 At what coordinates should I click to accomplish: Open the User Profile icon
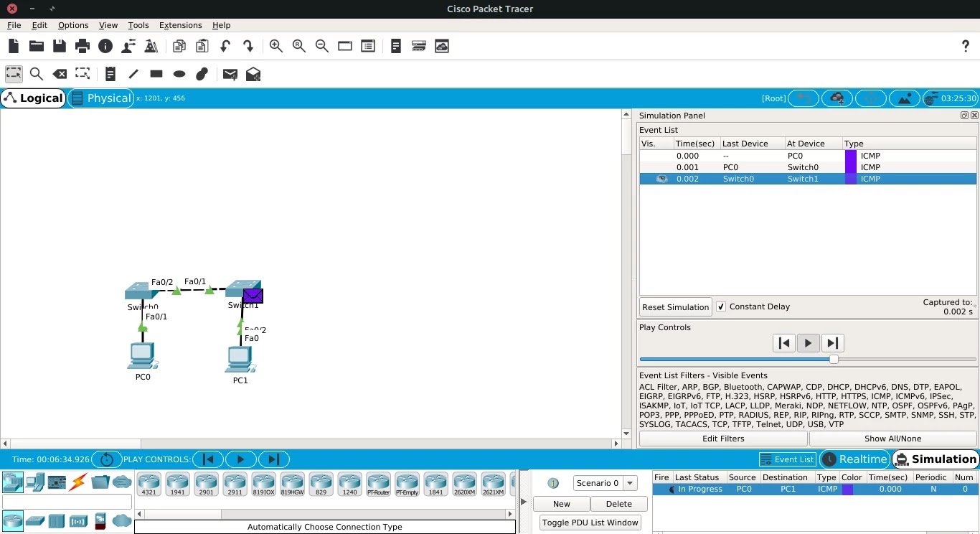click(128, 46)
